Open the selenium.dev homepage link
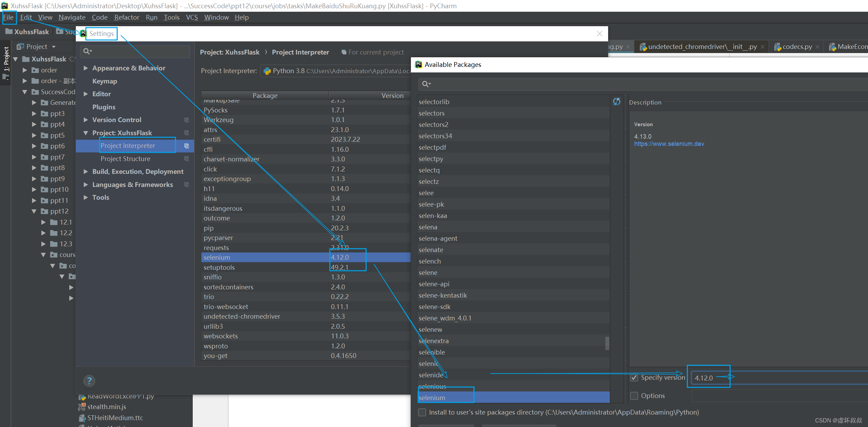Viewport: 868px width, 427px height. 669,144
